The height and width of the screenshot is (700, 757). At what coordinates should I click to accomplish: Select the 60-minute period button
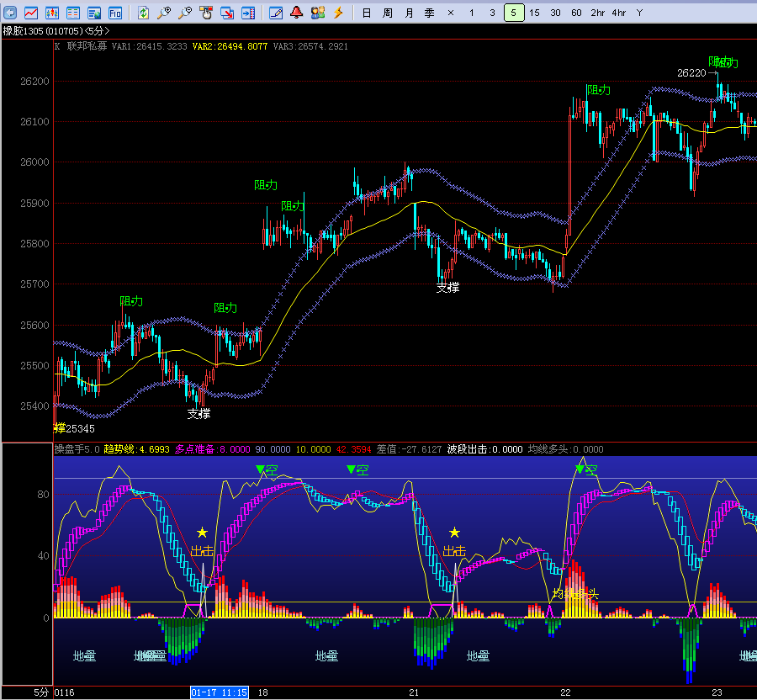tap(576, 13)
